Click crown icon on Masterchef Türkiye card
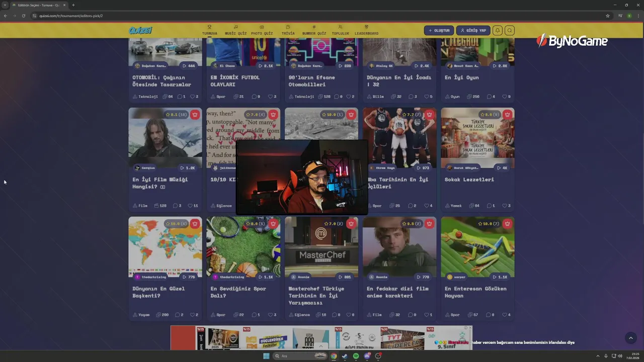 (x=351, y=224)
